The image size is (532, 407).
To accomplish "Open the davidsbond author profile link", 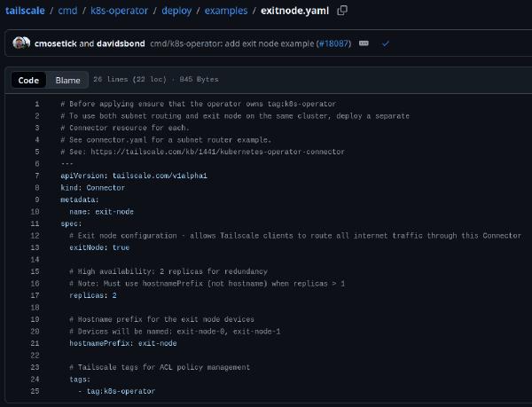I will [121, 43].
